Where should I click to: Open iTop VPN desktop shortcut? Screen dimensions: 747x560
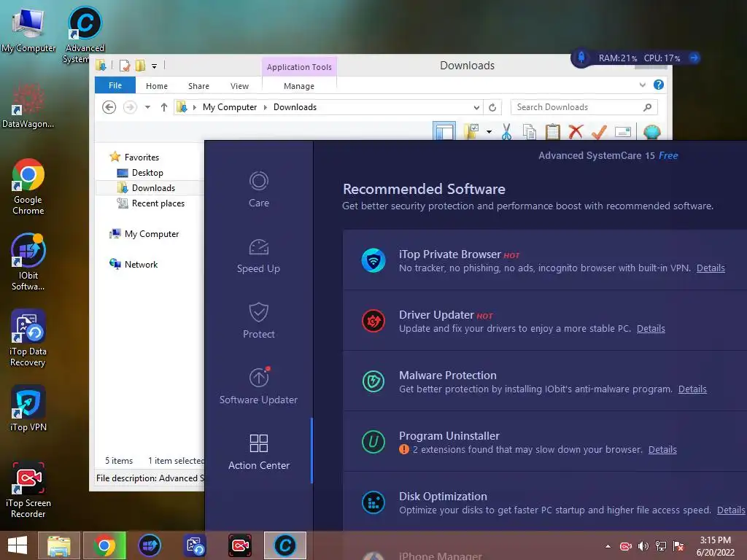point(28,408)
